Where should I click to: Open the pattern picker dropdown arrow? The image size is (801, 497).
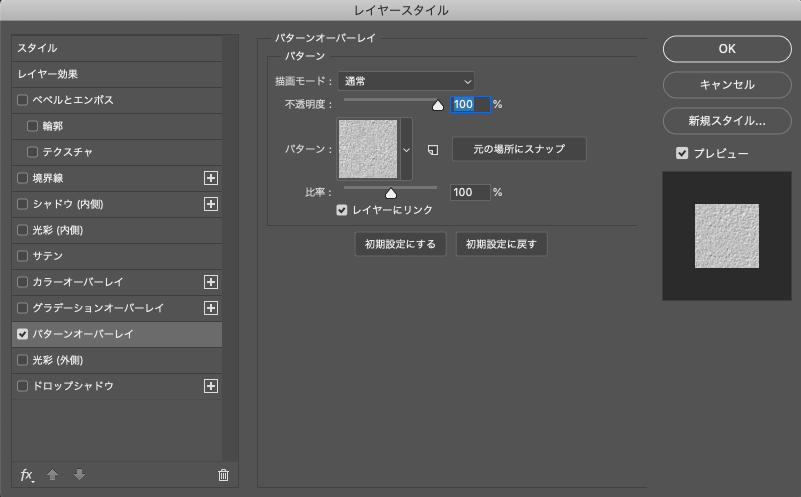coord(407,150)
